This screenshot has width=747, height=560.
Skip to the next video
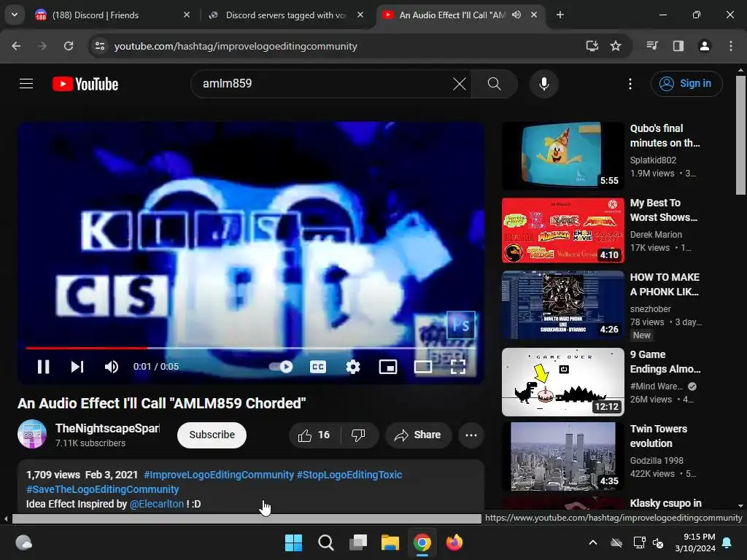click(x=77, y=367)
